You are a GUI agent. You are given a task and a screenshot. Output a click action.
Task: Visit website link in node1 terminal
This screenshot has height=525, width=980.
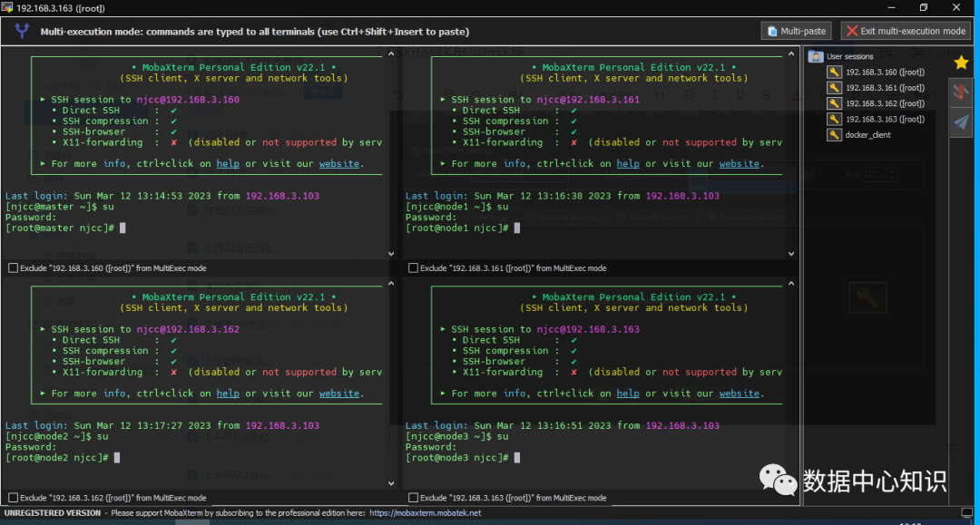click(740, 164)
